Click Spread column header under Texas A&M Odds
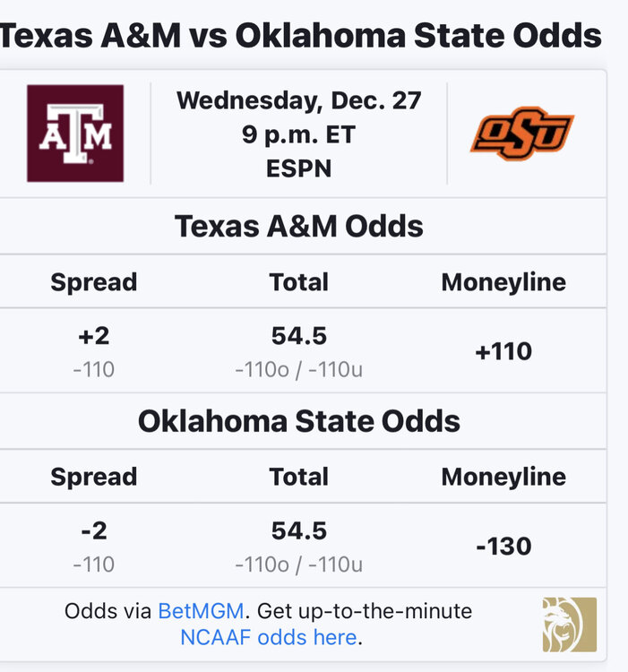 (93, 282)
